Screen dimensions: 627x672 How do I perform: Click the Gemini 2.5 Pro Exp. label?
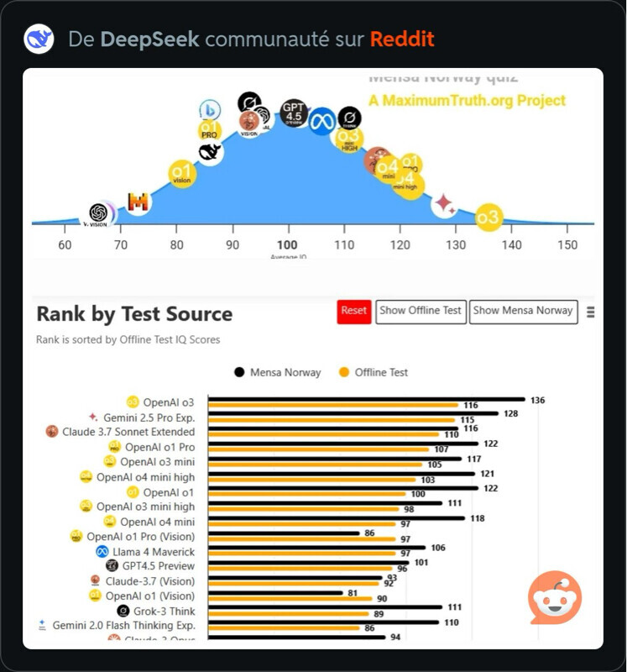(149, 417)
